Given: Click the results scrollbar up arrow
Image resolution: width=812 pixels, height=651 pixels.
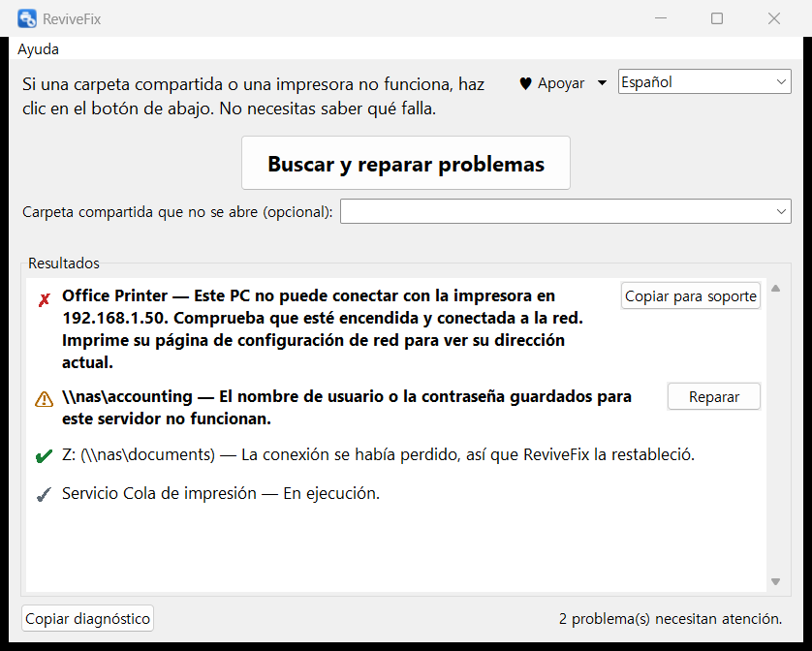Looking at the screenshot, I should point(776,289).
